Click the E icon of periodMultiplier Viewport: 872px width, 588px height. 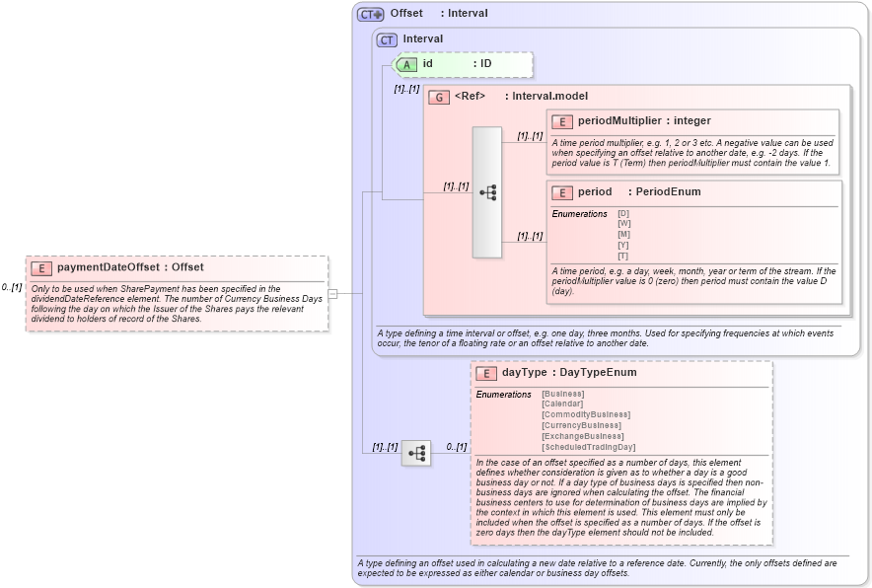[x=562, y=122]
